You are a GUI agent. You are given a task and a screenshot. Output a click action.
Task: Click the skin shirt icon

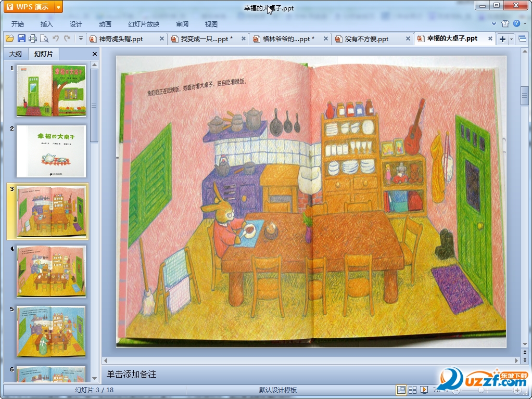click(x=505, y=23)
